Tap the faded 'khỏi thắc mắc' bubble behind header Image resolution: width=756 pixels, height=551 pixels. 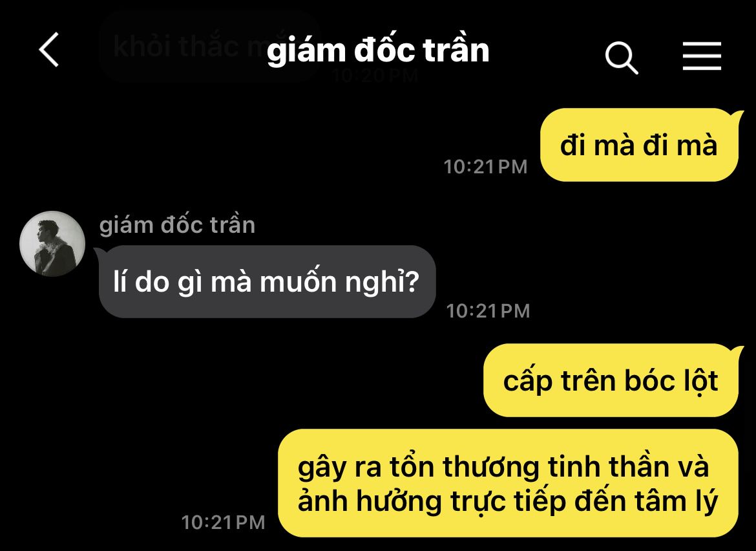(207, 47)
